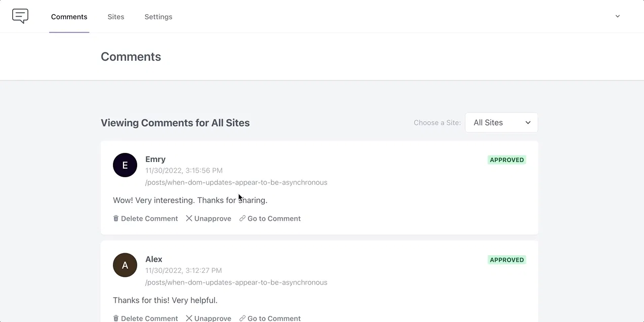
Task: Open Alex's comment post path link
Action: pyautogui.click(x=236, y=283)
